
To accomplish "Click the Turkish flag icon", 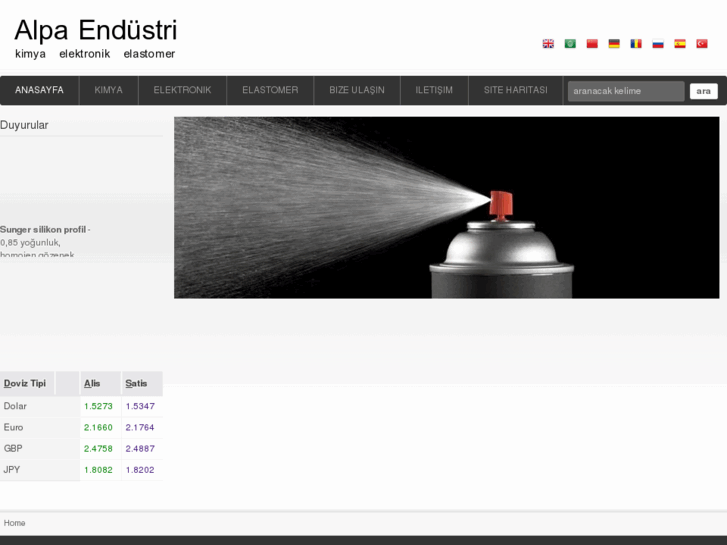I will pyautogui.click(x=701, y=44).
